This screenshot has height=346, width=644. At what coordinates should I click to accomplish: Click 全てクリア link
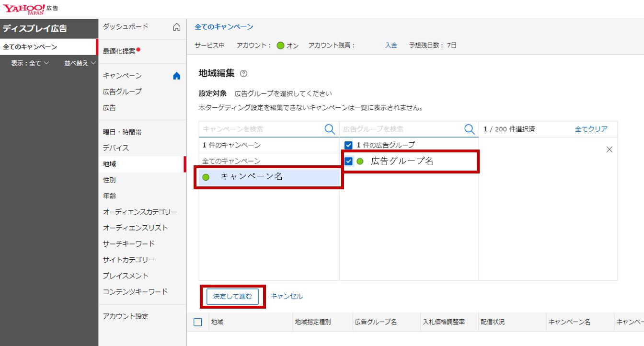(x=591, y=129)
